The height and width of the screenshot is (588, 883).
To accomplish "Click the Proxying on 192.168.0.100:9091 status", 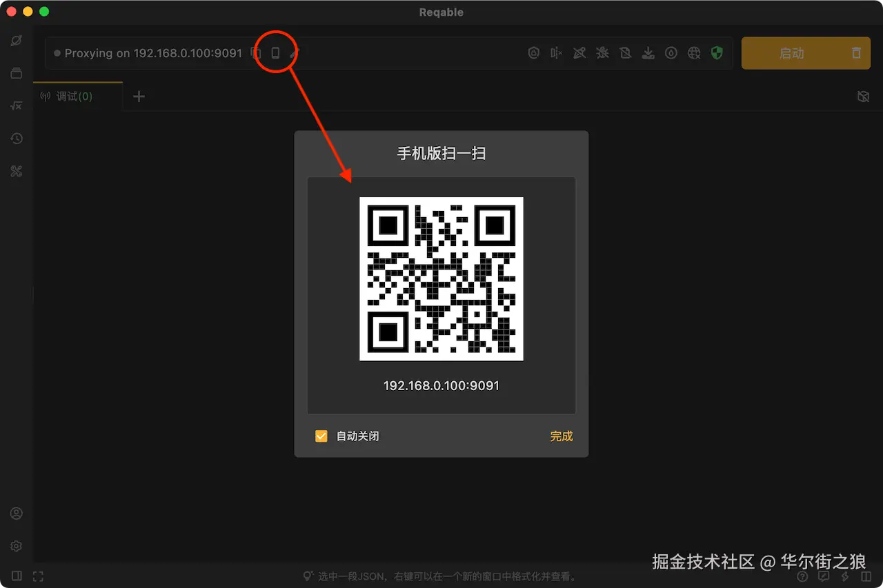I will click(x=153, y=53).
